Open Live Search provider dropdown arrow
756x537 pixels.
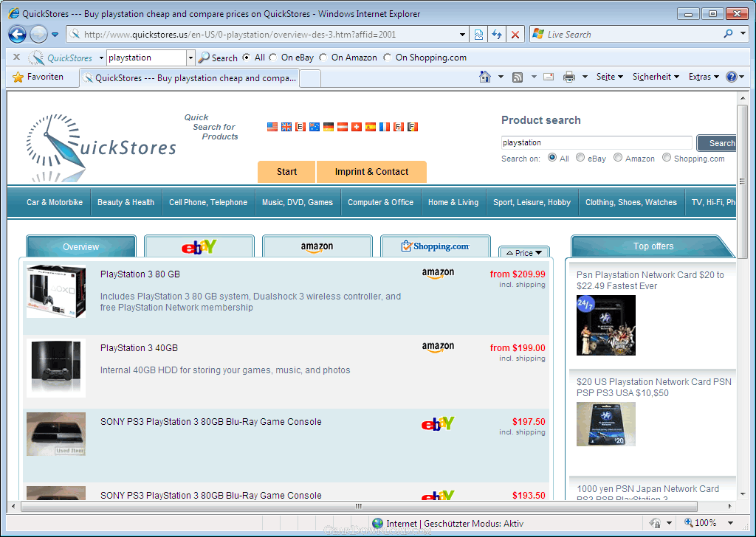pos(743,34)
